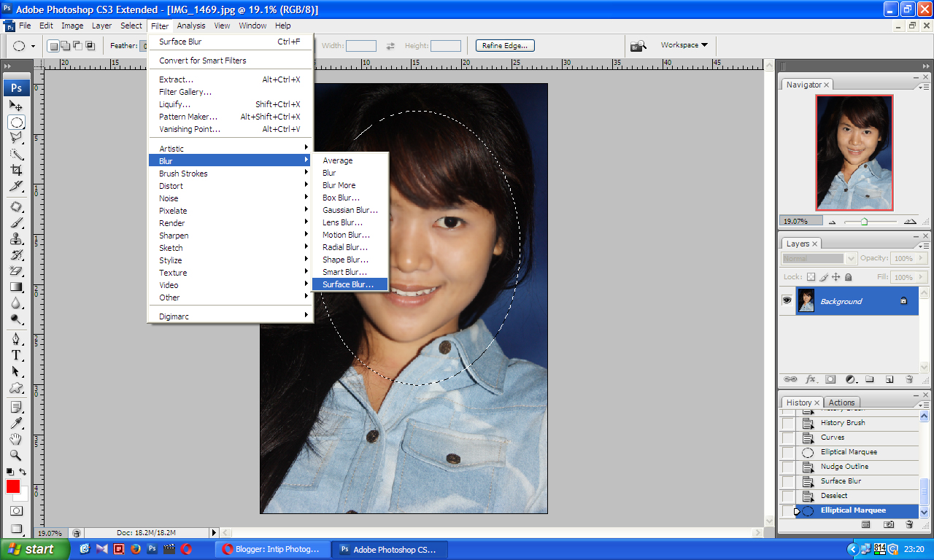Open Liquify... from Filter menu
Screen dimensions: 934x560
pos(231,104)
